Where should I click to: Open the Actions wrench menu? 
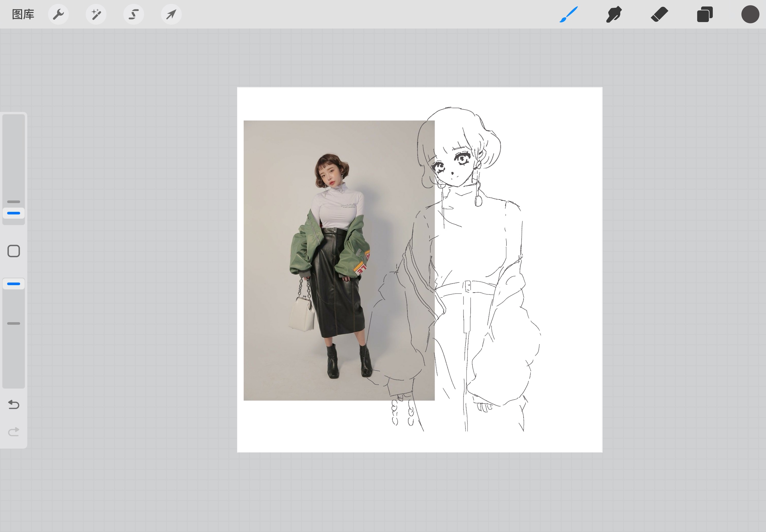58,14
